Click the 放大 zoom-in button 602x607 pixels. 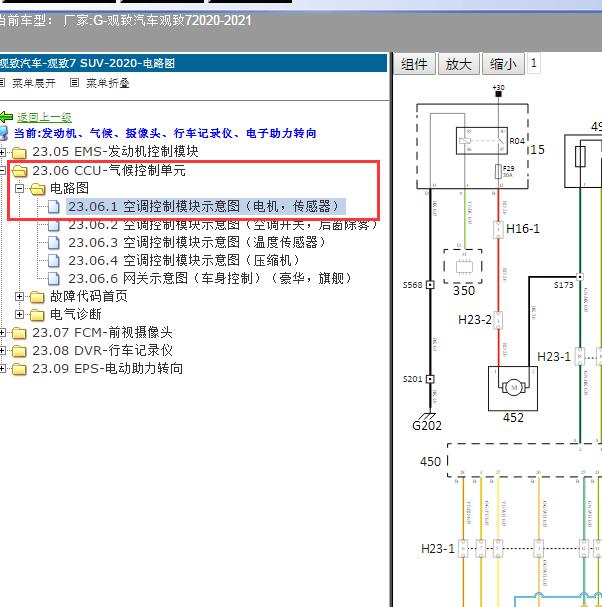[x=459, y=64]
